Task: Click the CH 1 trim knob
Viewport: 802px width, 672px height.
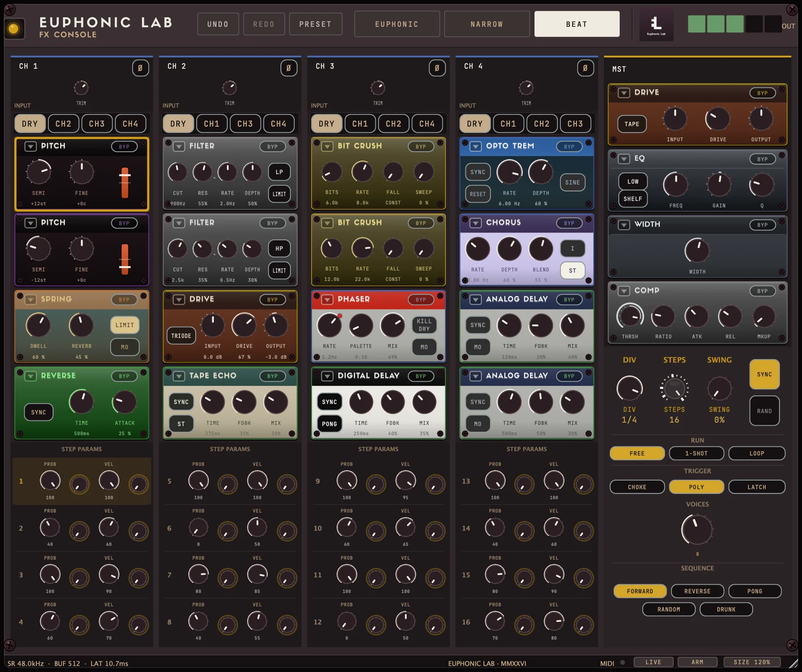Action: [81, 88]
